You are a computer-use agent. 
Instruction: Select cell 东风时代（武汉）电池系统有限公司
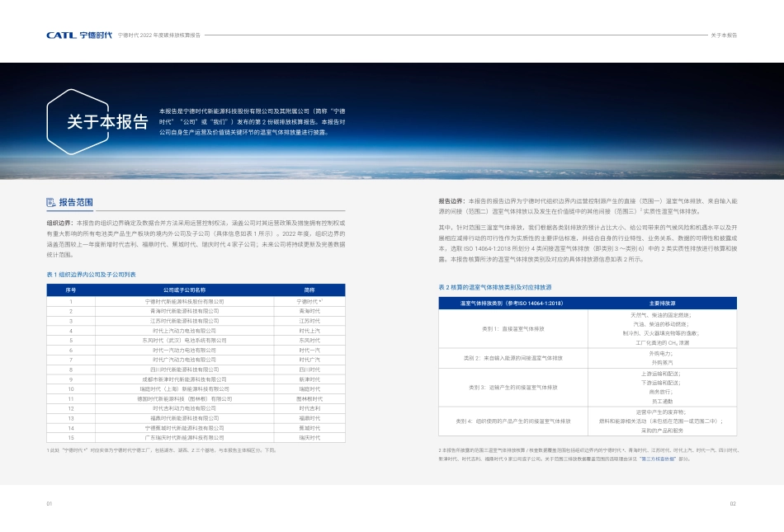[185, 341]
